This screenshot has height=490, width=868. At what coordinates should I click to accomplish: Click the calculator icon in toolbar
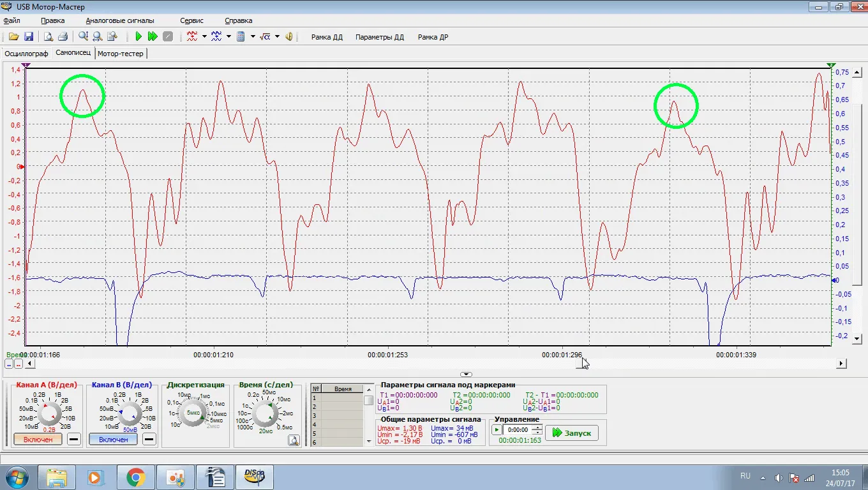click(x=241, y=36)
